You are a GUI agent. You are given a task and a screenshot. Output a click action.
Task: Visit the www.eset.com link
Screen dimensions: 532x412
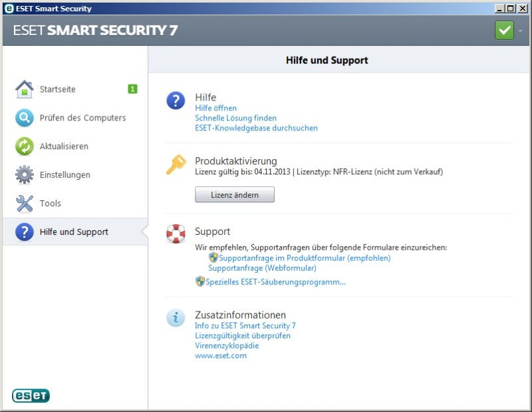pyautogui.click(x=221, y=355)
